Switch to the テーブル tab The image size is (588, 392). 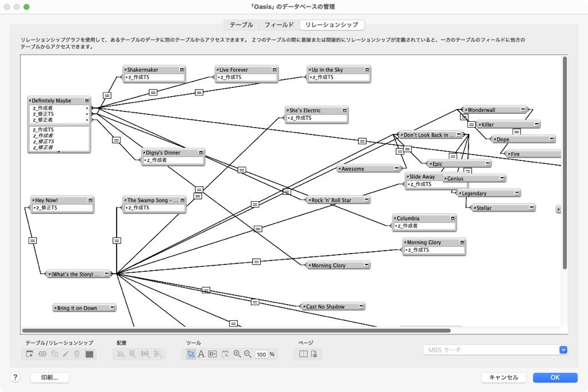click(241, 25)
